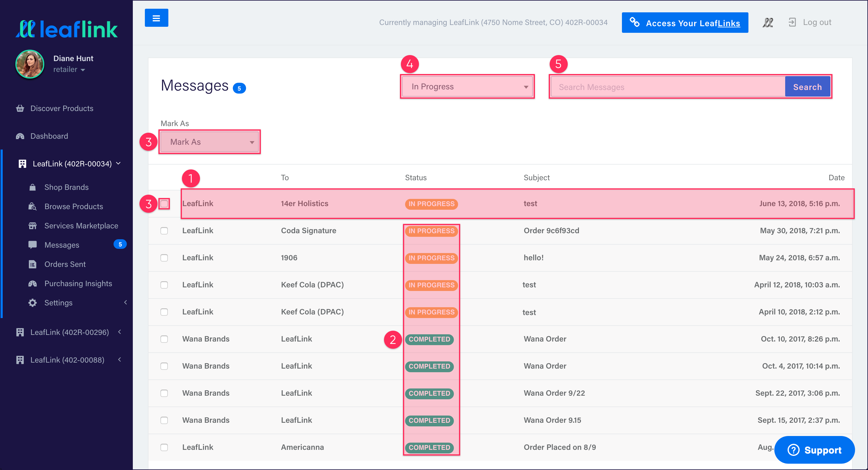Click the Discover Products basket icon

[x=20, y=108]
